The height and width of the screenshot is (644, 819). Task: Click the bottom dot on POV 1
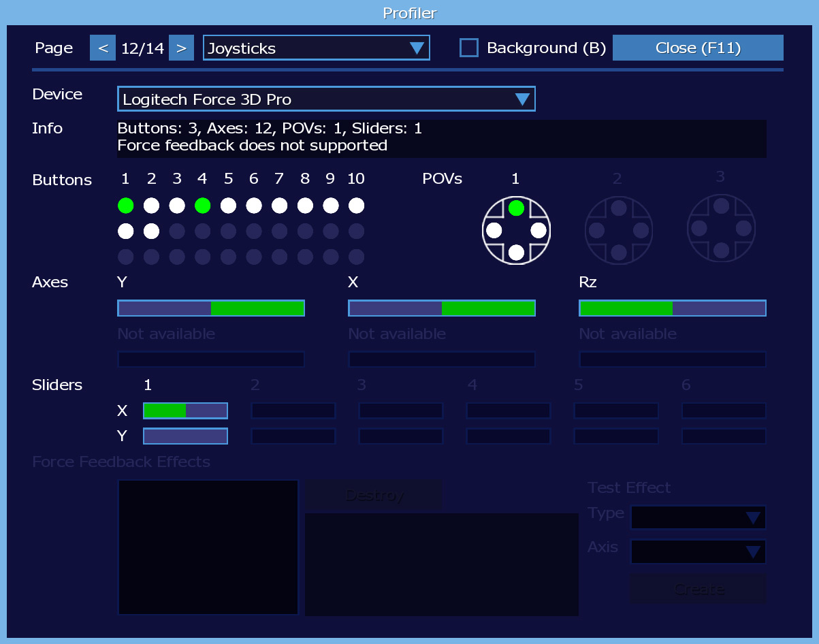(x=516, y=253)
